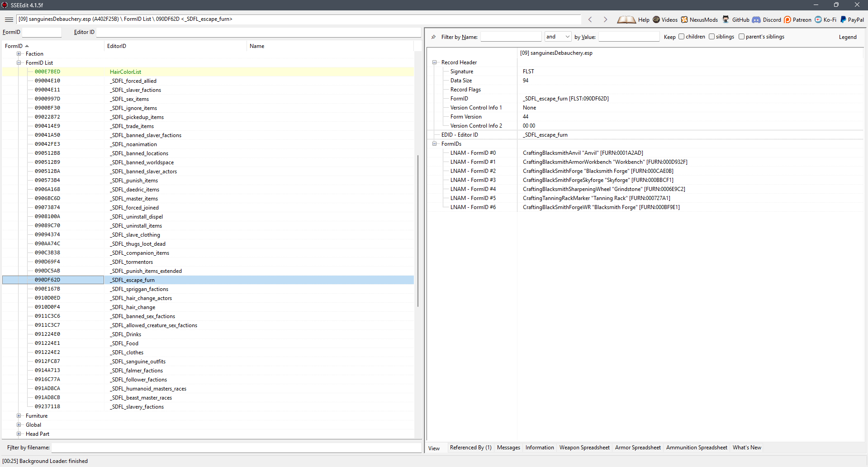Switch to the Referenced By (1) tab
868x467 pixels.
[x=470, y=448]
